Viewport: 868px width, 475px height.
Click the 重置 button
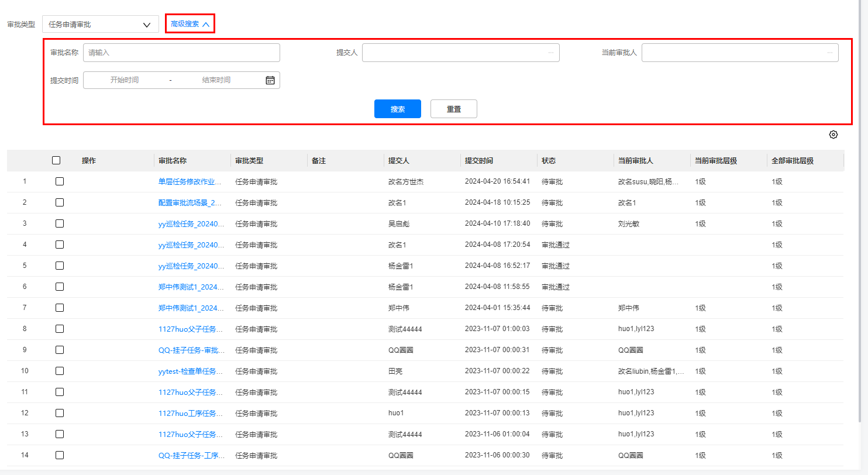click(454, 109)
